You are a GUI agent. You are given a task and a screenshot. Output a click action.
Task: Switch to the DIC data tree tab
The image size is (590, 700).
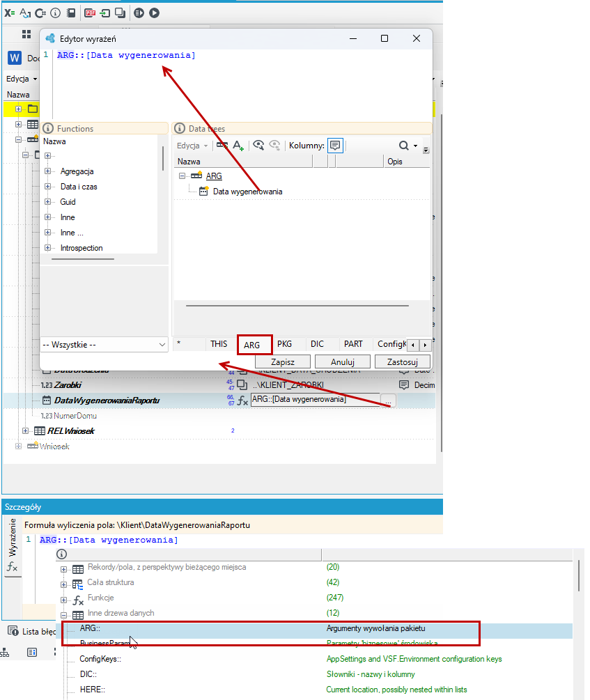[x=317, y=344]
